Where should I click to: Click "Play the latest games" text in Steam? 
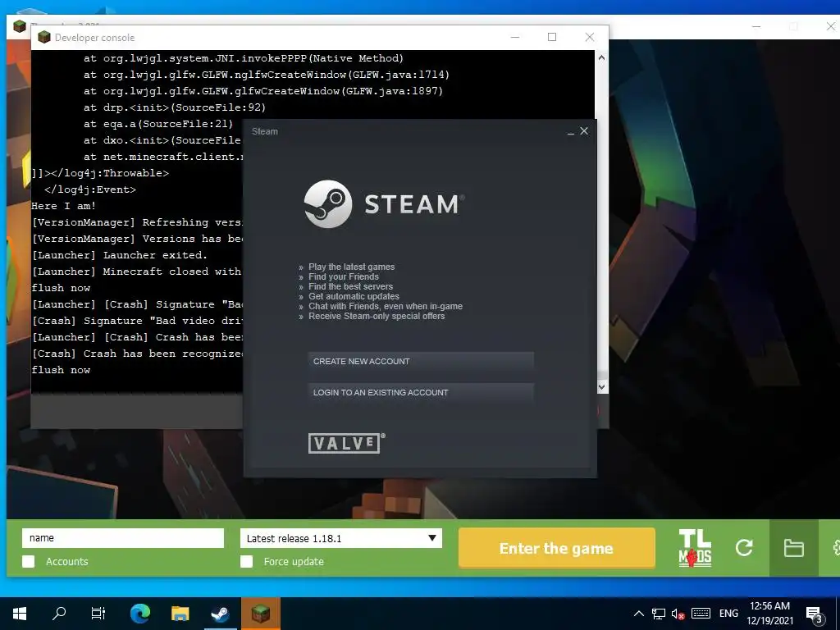(351, 267)
